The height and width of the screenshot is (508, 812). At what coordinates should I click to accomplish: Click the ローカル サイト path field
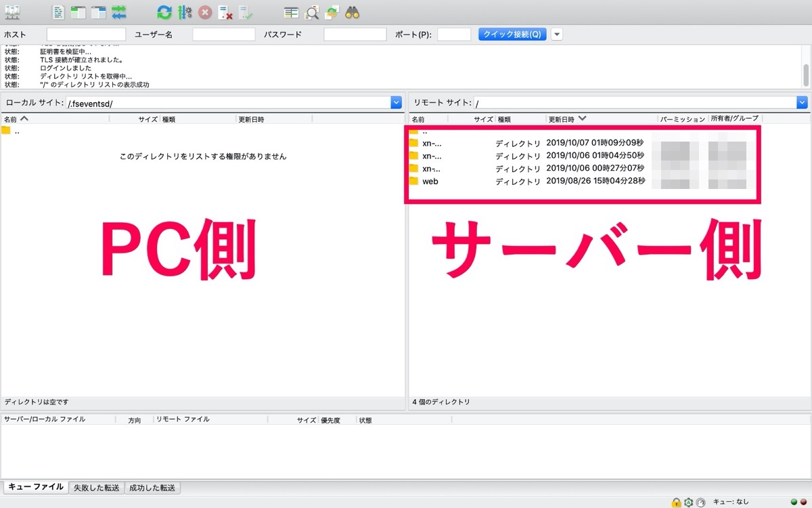tap(228, 103)
